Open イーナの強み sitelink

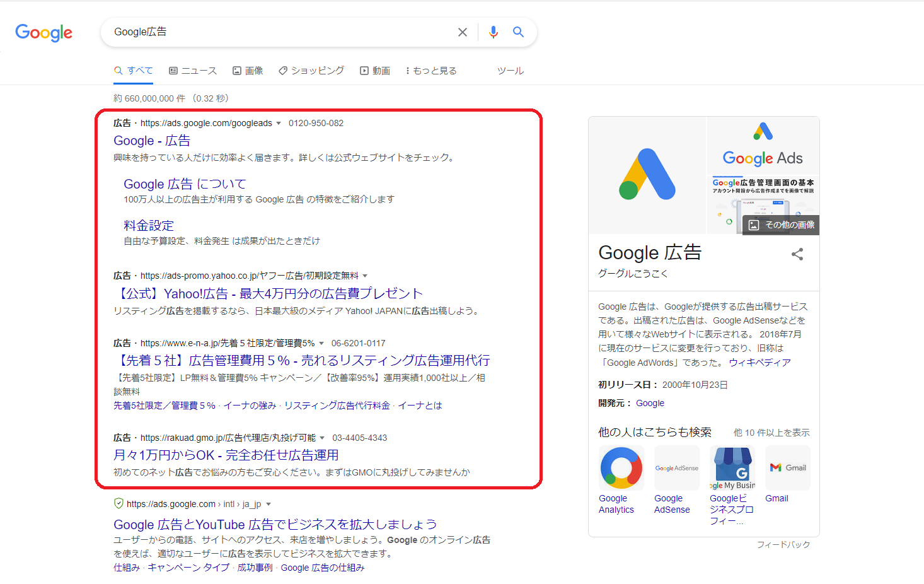[x=250, y=406]
